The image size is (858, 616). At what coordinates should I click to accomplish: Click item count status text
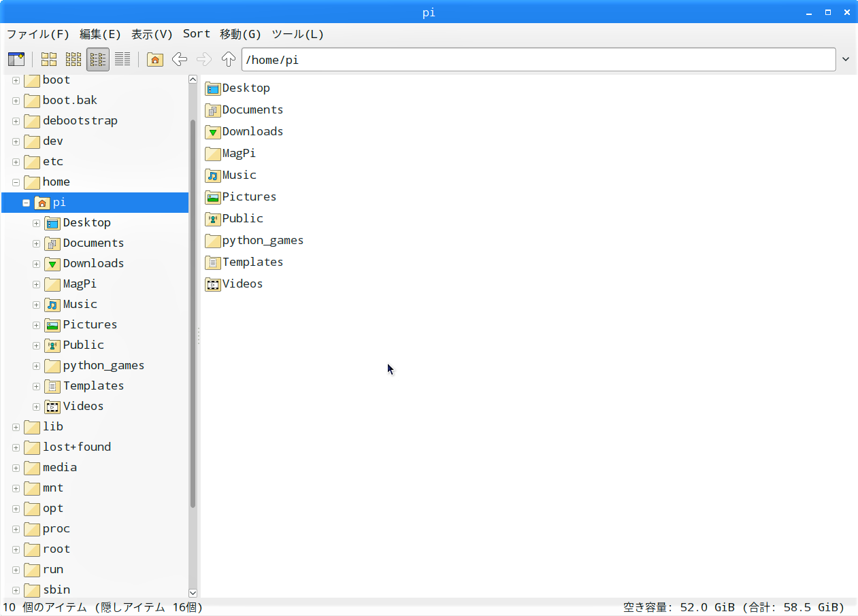click(x=103, y=607)
